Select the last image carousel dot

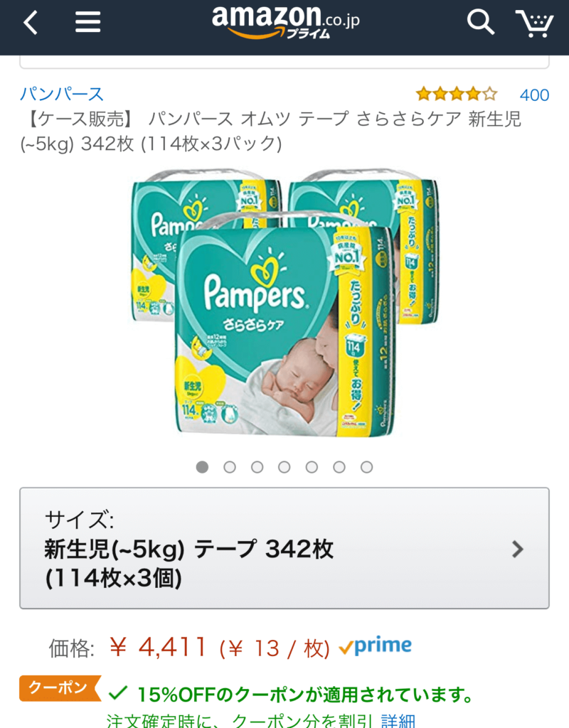pyautogui.click(x=366, y=467)
